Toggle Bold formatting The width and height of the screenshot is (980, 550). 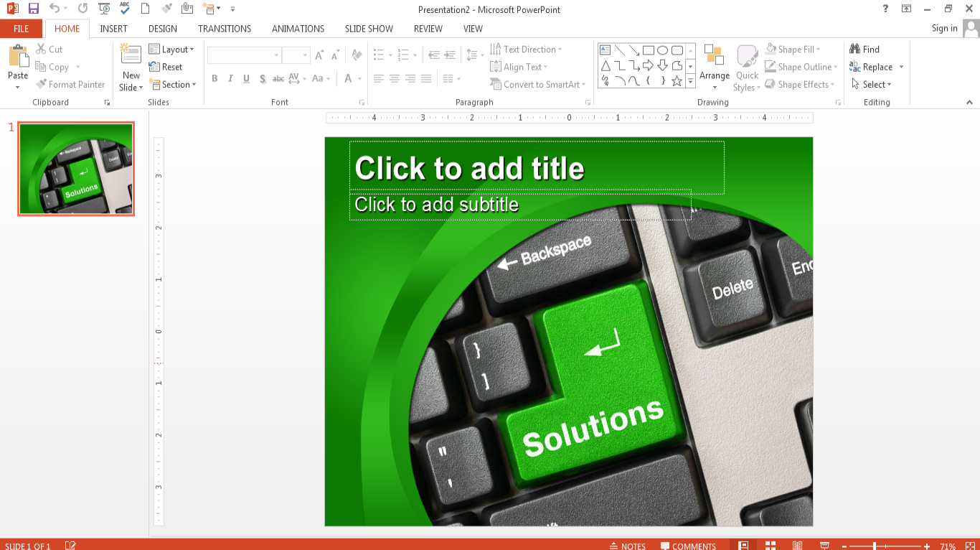coord(215,79)
